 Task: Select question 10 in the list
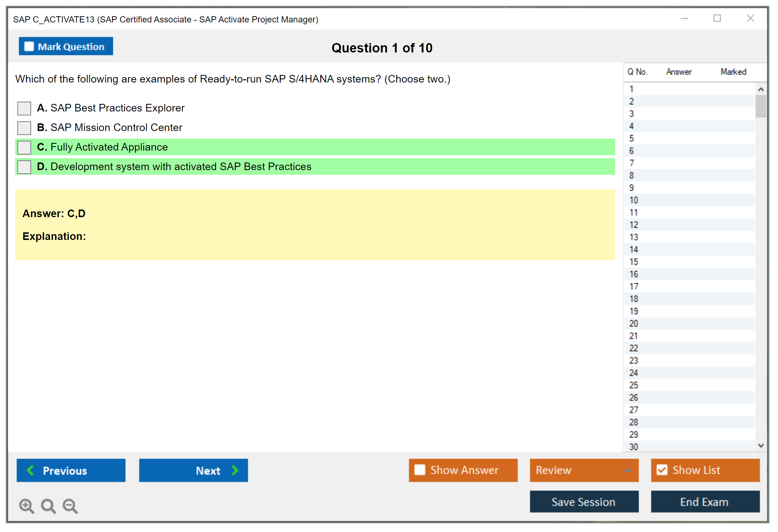634,200
